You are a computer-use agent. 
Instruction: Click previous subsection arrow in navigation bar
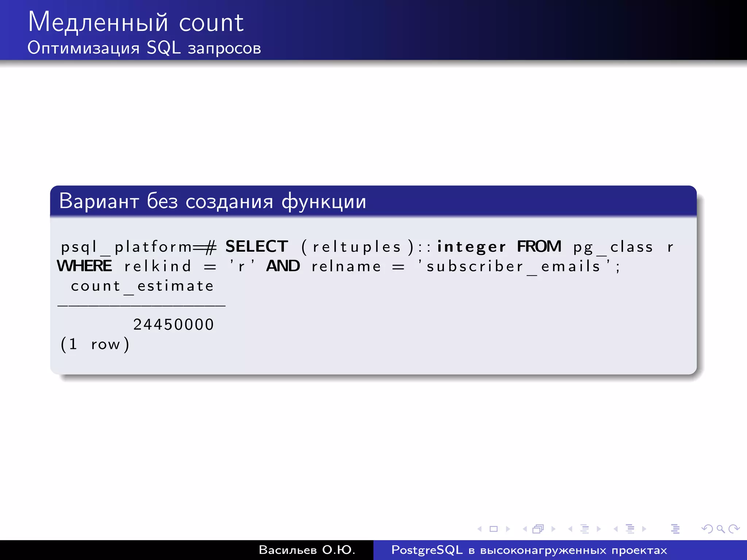point(570,529)
